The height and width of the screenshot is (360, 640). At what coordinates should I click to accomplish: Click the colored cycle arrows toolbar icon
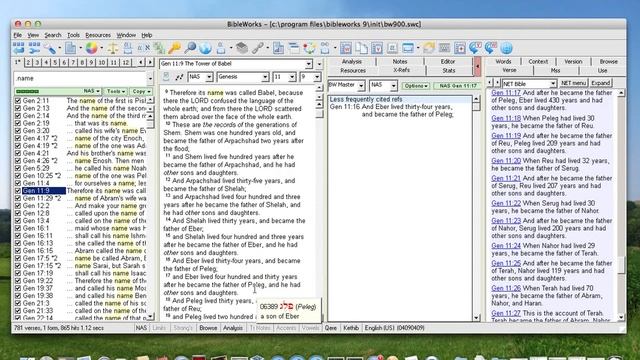[309, 48]
